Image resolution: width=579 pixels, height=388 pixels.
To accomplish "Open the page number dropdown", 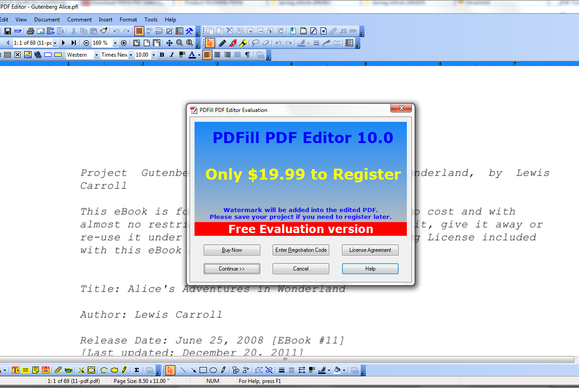I will 55,43.
